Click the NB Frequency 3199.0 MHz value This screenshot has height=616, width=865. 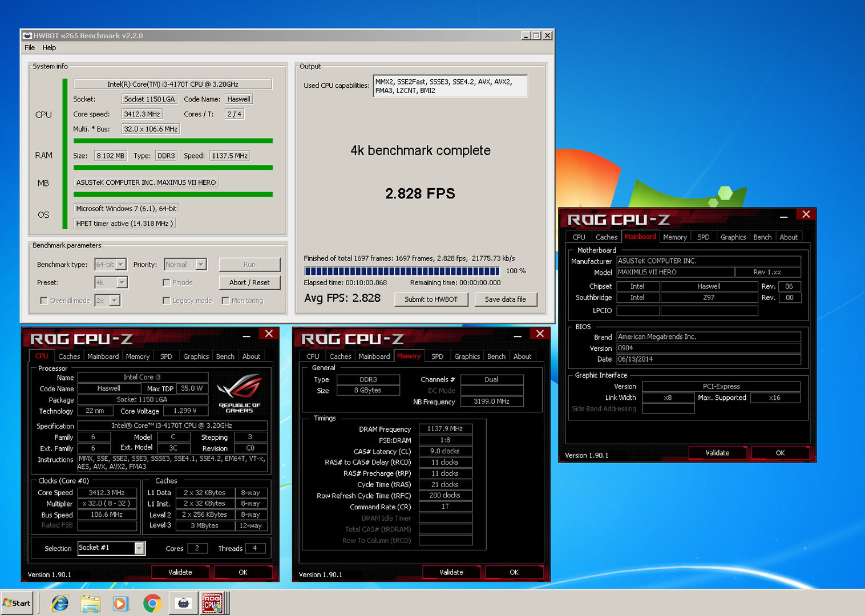click(x=492, y=402)
